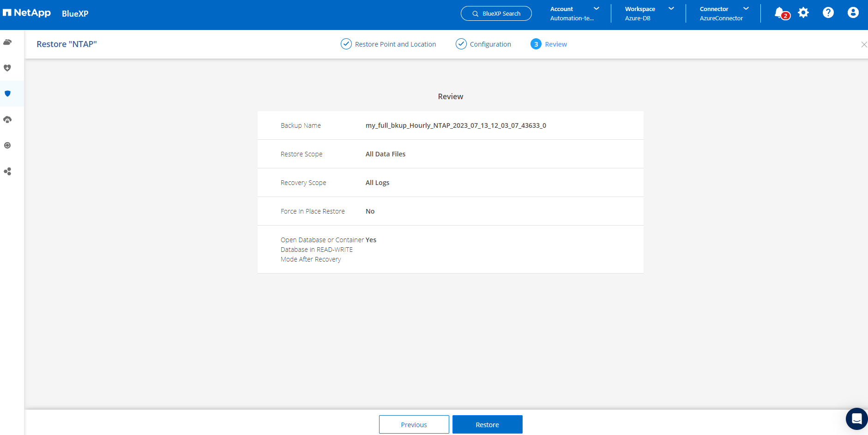Click the Mobility circular-arrows sidebar icon
Screen dimensions: 868x435
tap(7, 145)
